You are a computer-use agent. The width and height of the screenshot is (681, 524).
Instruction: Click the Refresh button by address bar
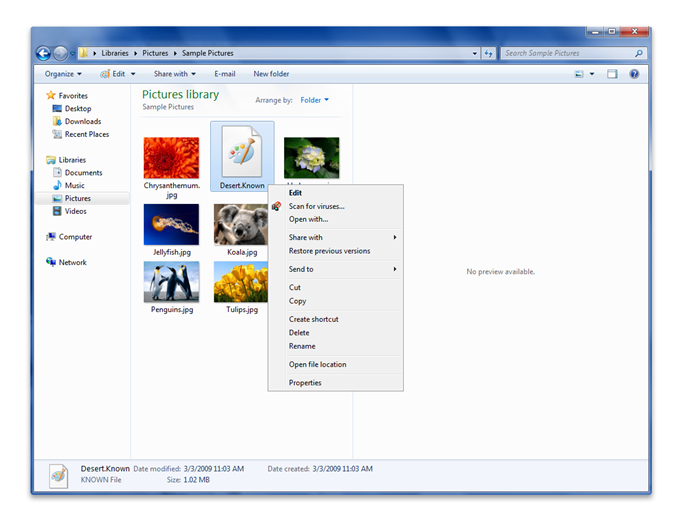click(x=489, y=53)
